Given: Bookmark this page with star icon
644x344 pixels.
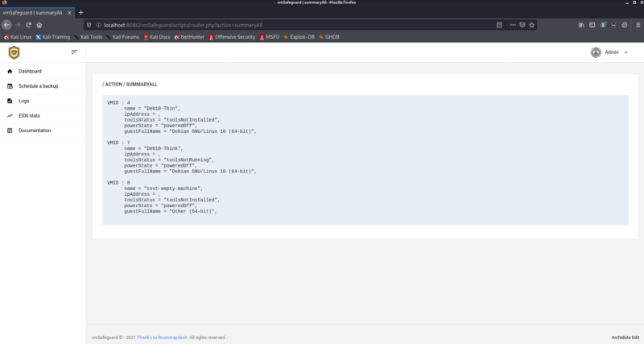Looking at the screenshot, I should tap(533, 25).
